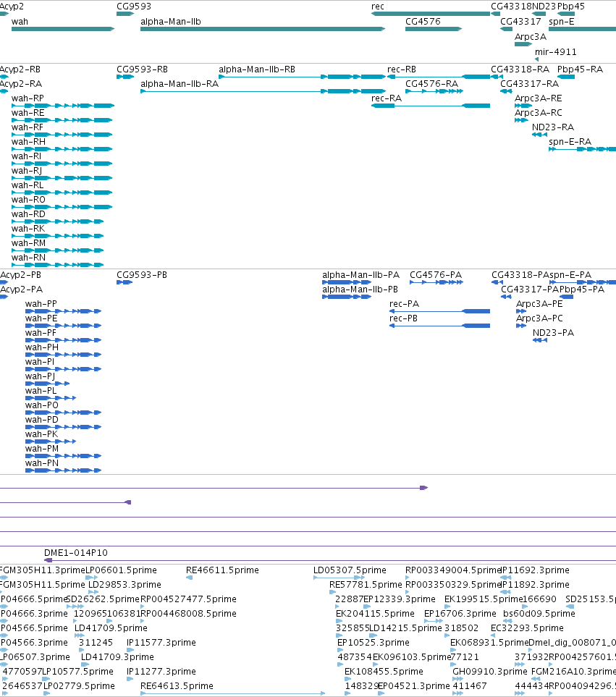Select EST IP11577.3prime
Viewport: 616px width, 697px height.
click(130, 649)
